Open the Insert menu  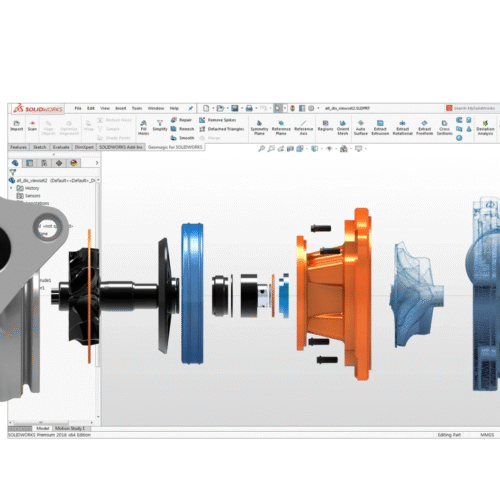pos(121,108)
